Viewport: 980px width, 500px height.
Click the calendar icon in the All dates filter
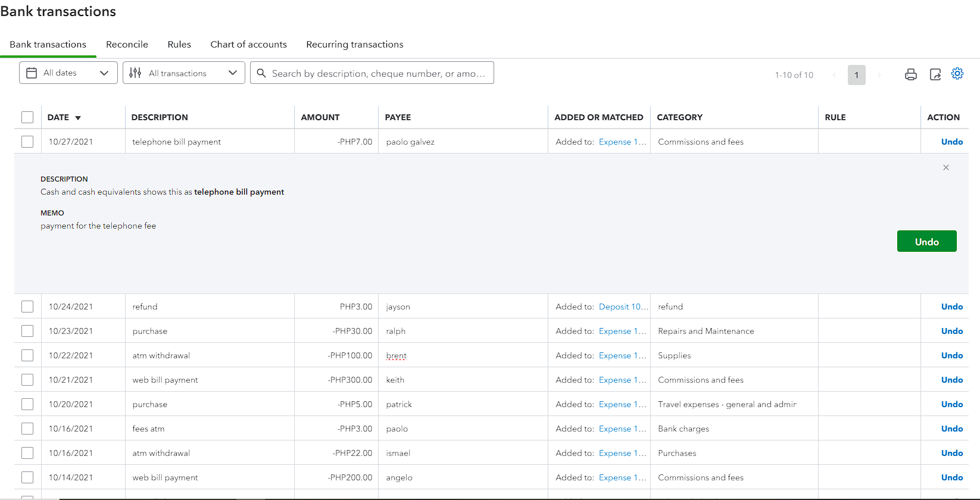point(32,73)
